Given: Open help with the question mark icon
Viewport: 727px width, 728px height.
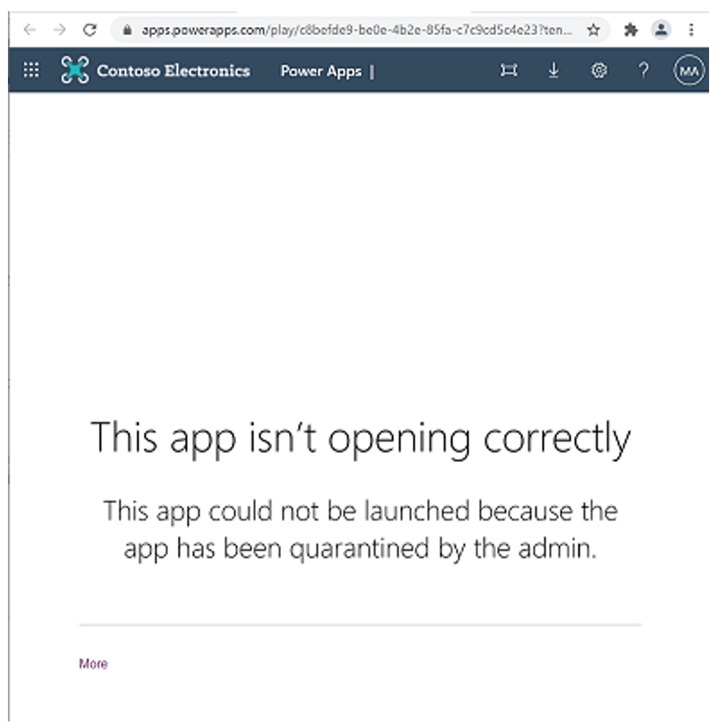Looking at the screenshot, I should pos(643,70).
